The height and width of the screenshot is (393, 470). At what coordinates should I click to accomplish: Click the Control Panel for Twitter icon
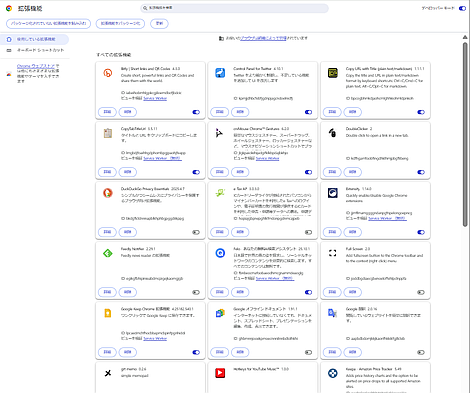220,73
